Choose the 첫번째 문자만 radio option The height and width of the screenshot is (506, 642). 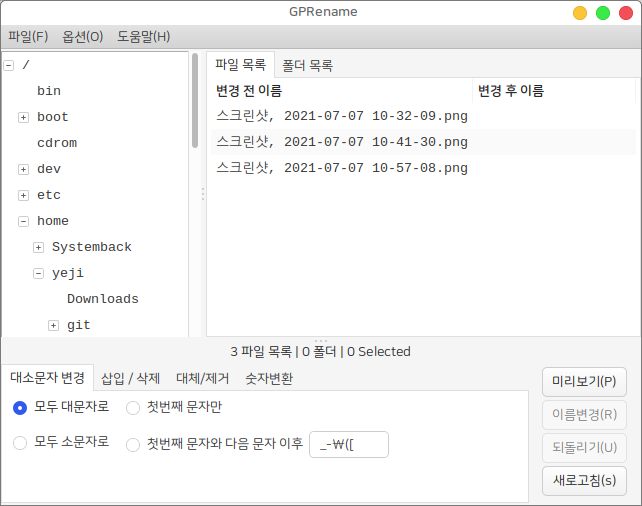click(133, 407)
